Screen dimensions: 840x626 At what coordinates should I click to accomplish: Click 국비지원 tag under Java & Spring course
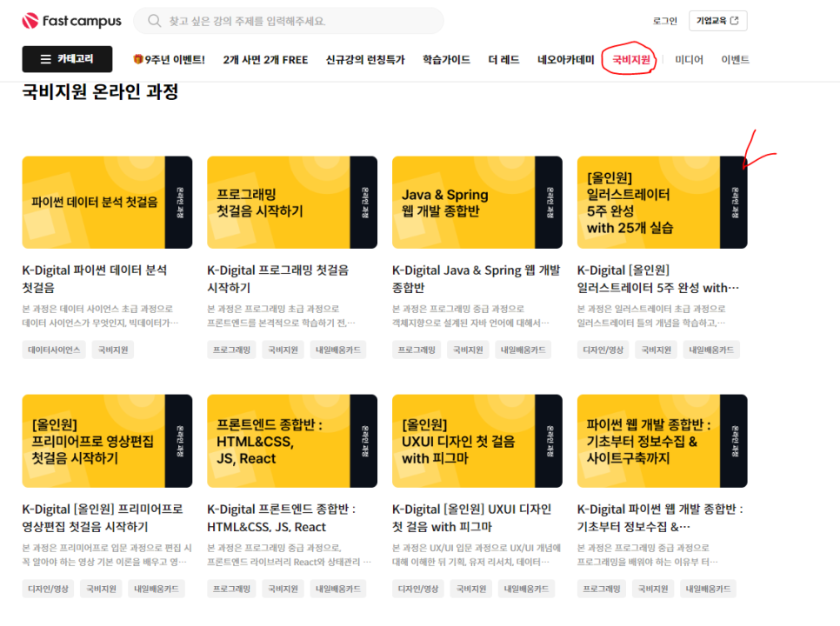[468, 350]
